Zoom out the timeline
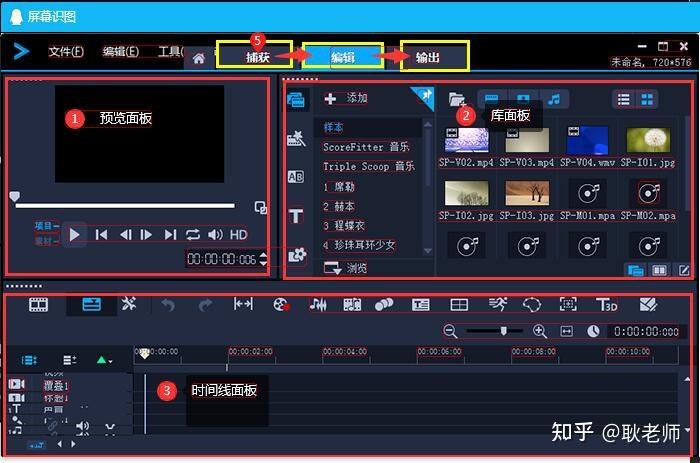The image size is (700, 463). coord(450,331)
